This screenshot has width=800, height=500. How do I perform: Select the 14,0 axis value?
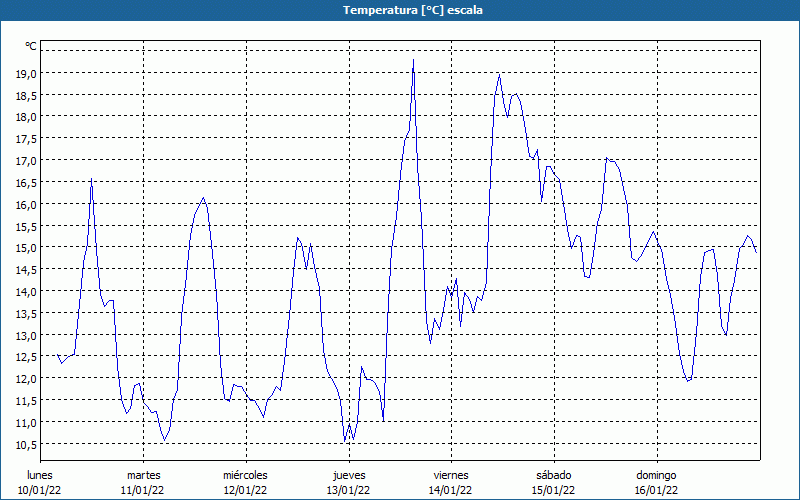[27, 291]
